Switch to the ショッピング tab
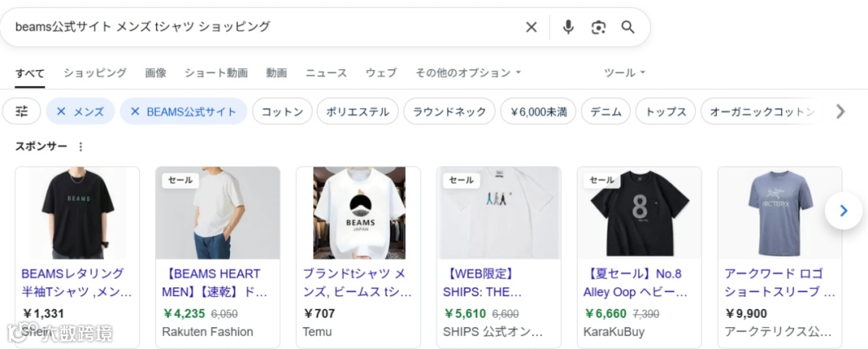This screenshot has height=349, width=868. point(95,72)
